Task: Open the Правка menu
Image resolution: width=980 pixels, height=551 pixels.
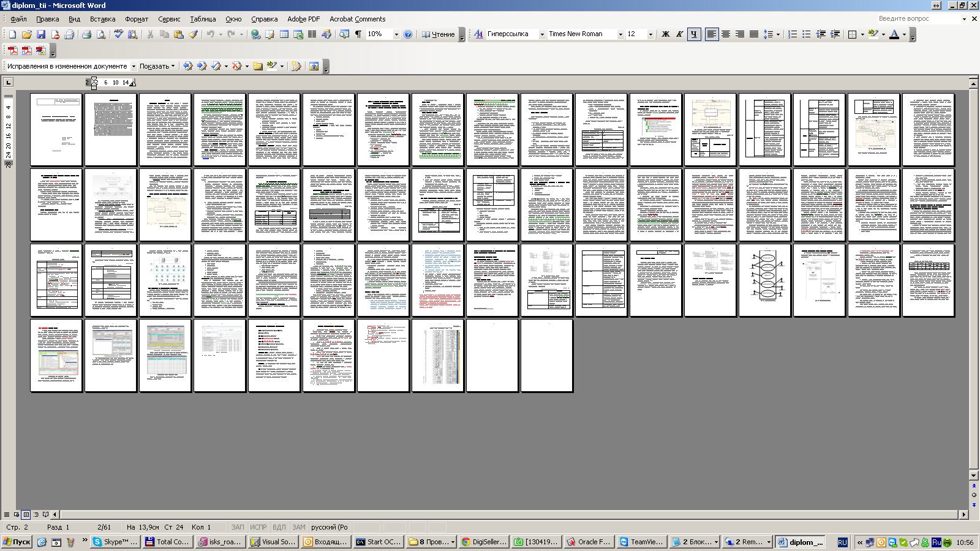Action: (47, 19)
